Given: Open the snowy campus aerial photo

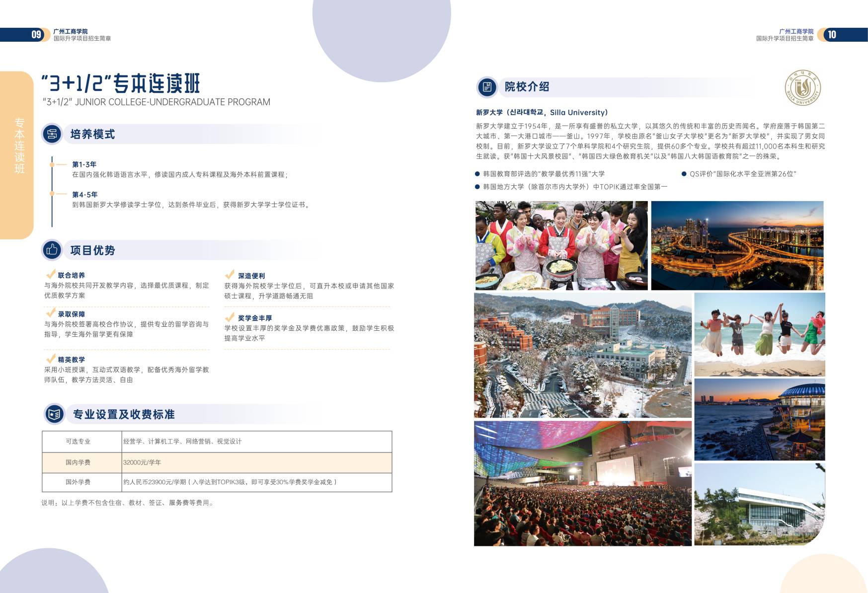Looking at the screenshot, I should click(x=583, y=355).
